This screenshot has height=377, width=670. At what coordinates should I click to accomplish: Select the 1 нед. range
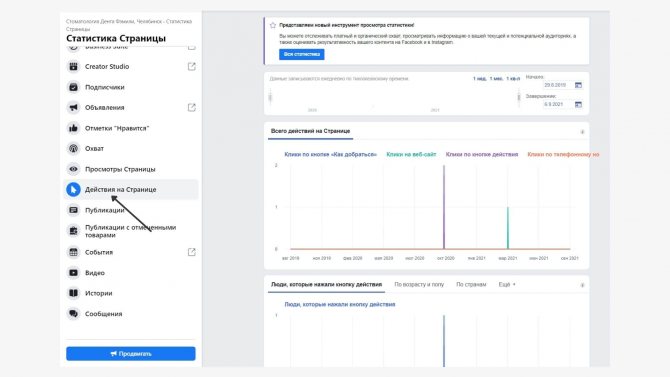(x=479, y=79)
